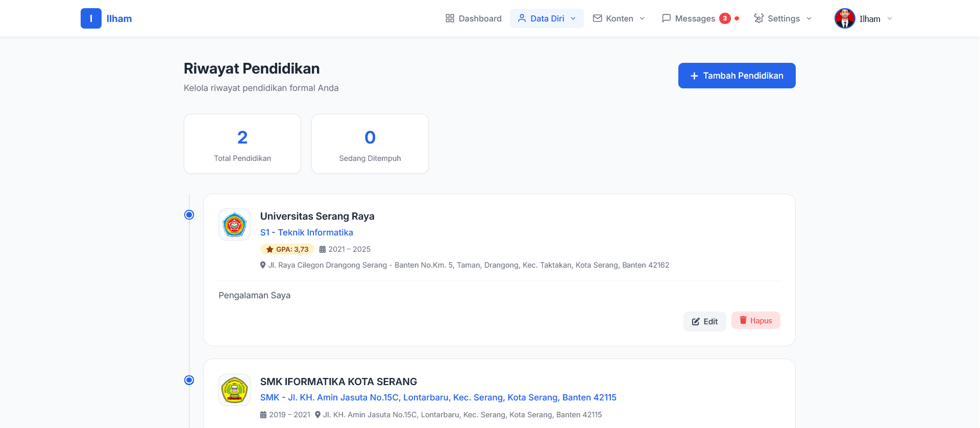
Task: Click the SMK IFORMATIKA timeline marker
Action: coord(189,380)
